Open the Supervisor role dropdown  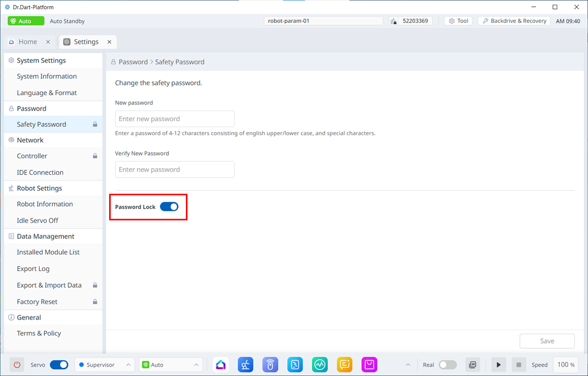pos(105,365)
